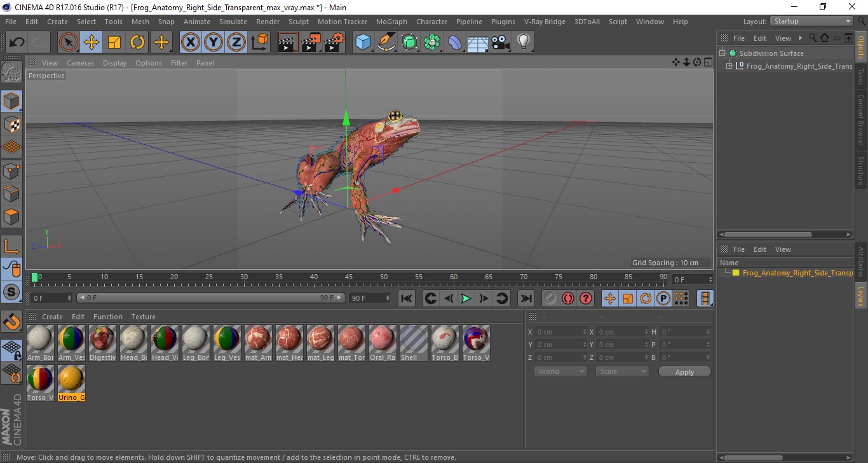
Task: Switch to the Attributes side tab
Action: (x=860, y=261)
